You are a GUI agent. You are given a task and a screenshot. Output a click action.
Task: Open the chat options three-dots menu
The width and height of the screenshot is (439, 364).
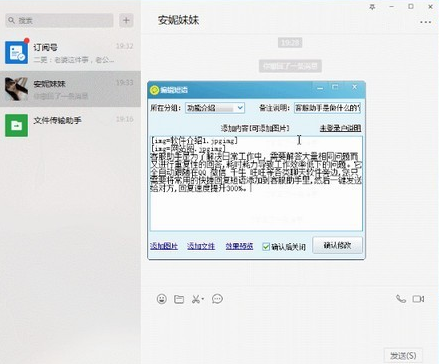click(x=425, y=22)
